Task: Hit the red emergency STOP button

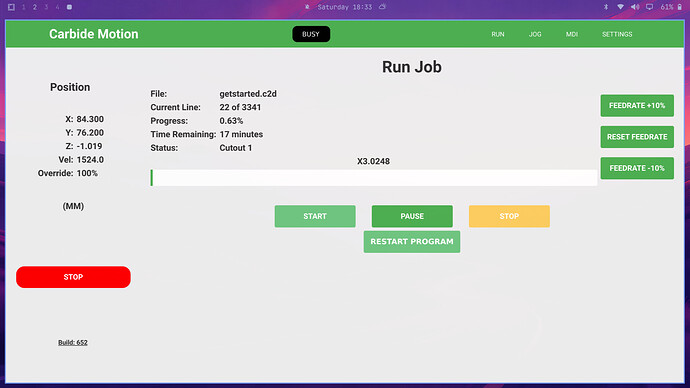Action: point(73,277)
